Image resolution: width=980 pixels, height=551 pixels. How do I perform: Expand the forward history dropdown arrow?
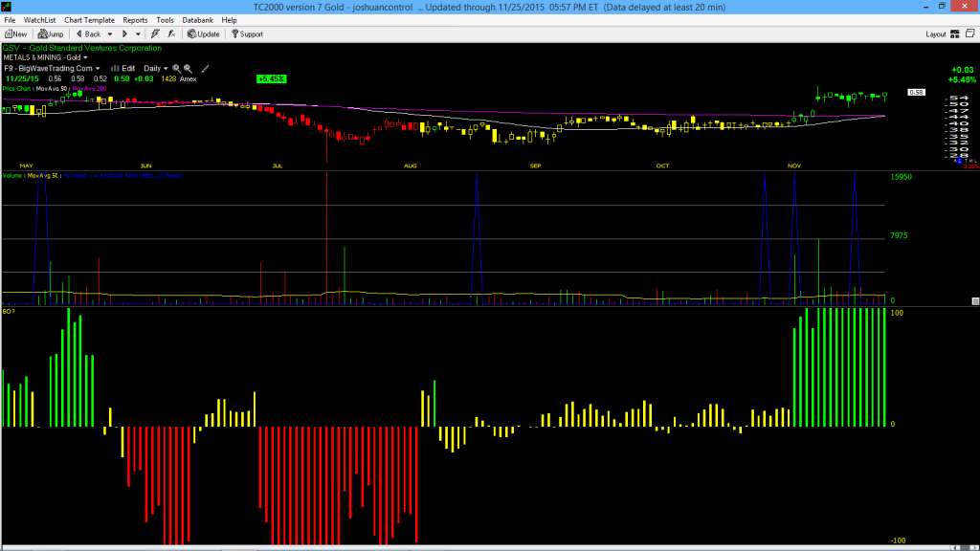pyautogui.click(x=138, y=34)
